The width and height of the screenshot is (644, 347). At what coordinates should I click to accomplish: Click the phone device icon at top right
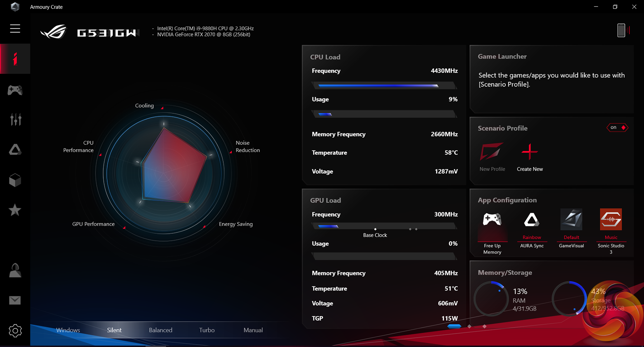coord(621,30)
